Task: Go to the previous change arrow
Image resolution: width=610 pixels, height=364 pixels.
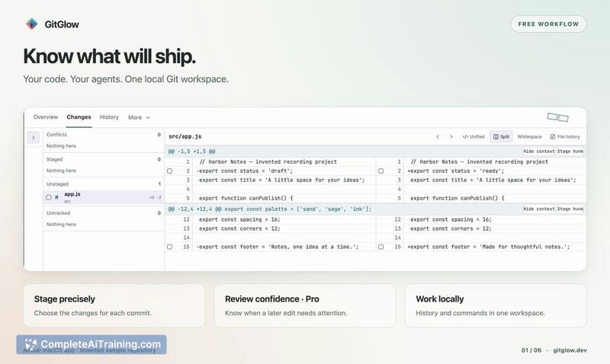Action: coord(438,137)
